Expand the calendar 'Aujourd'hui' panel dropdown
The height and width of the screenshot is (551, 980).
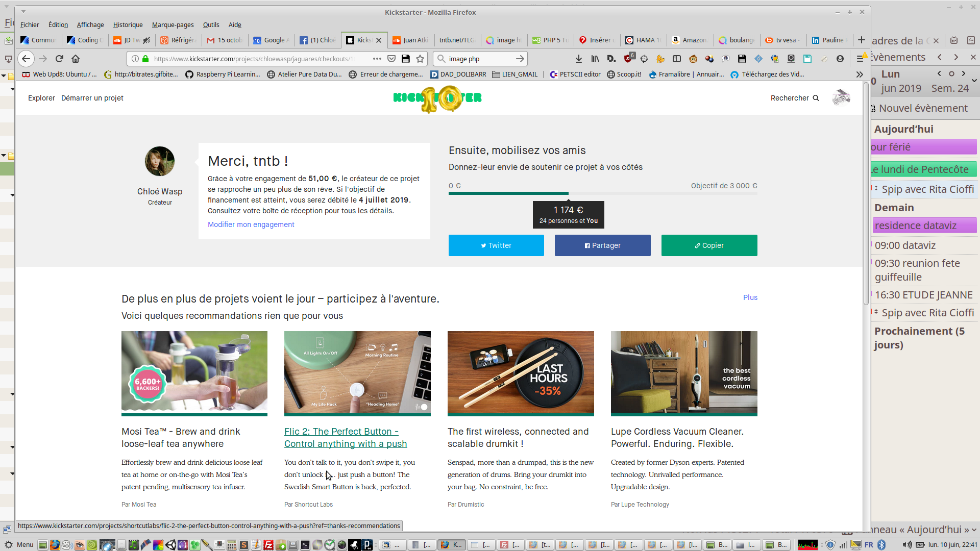tap(974, 530)
